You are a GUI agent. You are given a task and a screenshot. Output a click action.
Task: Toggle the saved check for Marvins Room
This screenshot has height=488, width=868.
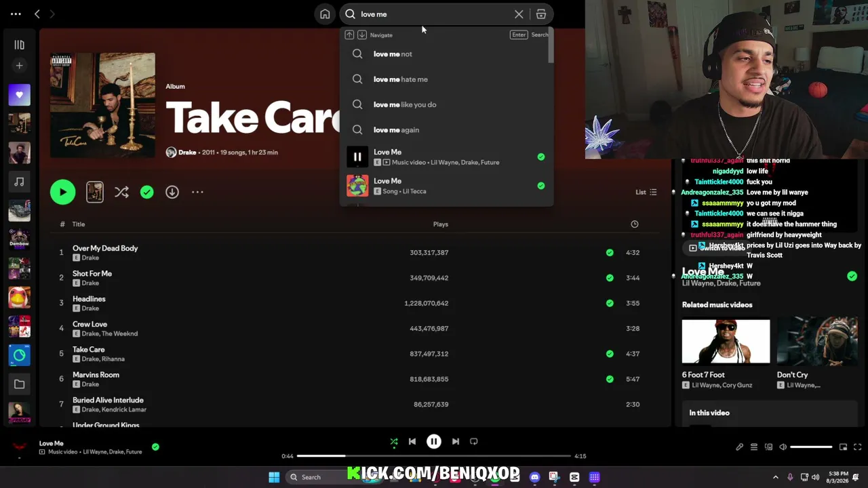click(x=610, y=379)
